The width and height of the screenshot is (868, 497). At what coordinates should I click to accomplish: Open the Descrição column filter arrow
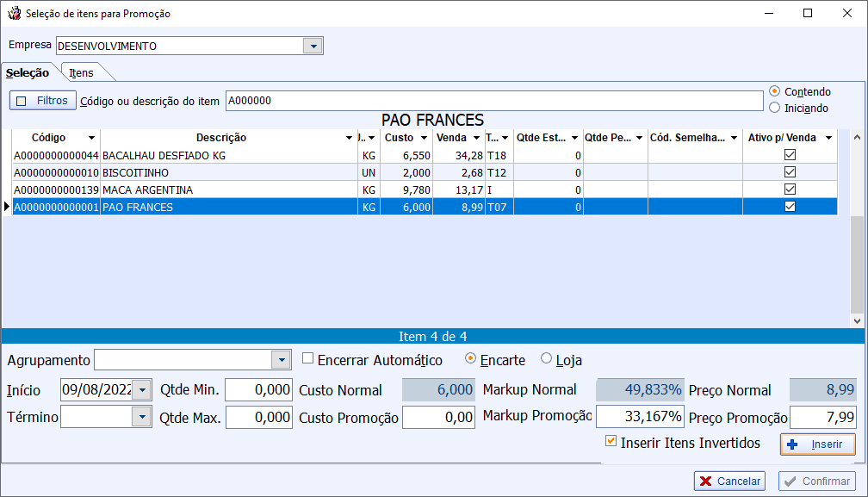348,138
